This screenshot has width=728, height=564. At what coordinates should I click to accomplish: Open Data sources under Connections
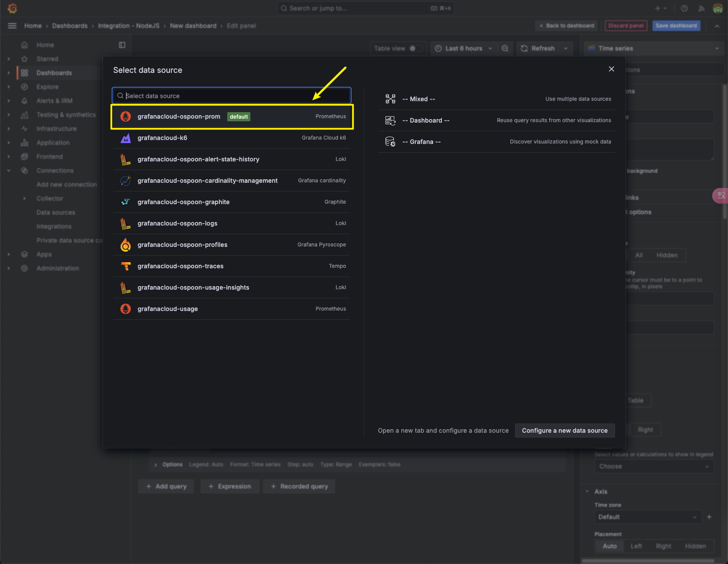(x=56, y=212)
